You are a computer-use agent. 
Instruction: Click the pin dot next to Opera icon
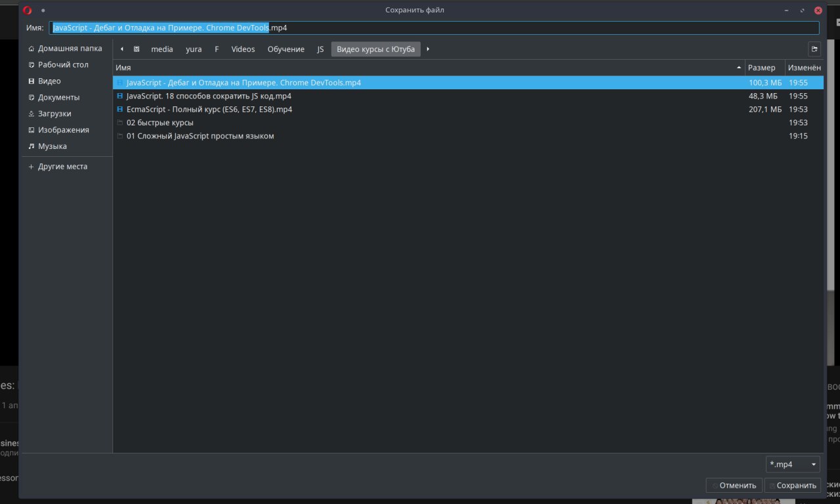click(43, 10)
